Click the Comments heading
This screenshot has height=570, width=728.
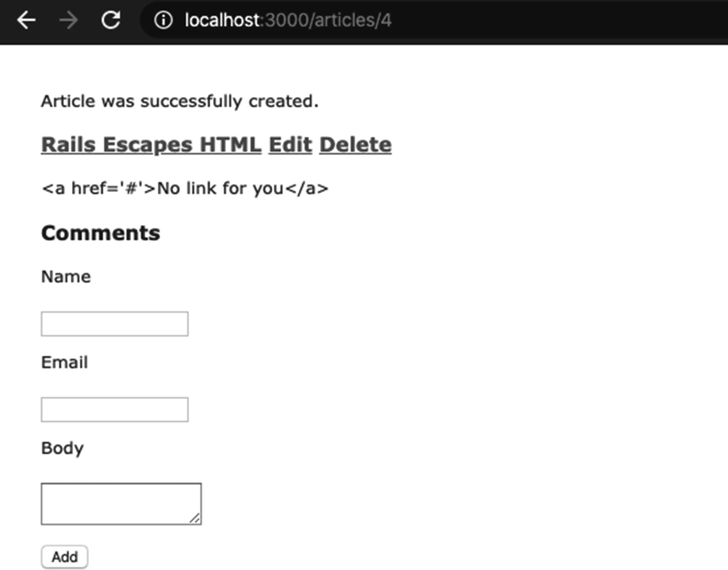pos(100,233)
